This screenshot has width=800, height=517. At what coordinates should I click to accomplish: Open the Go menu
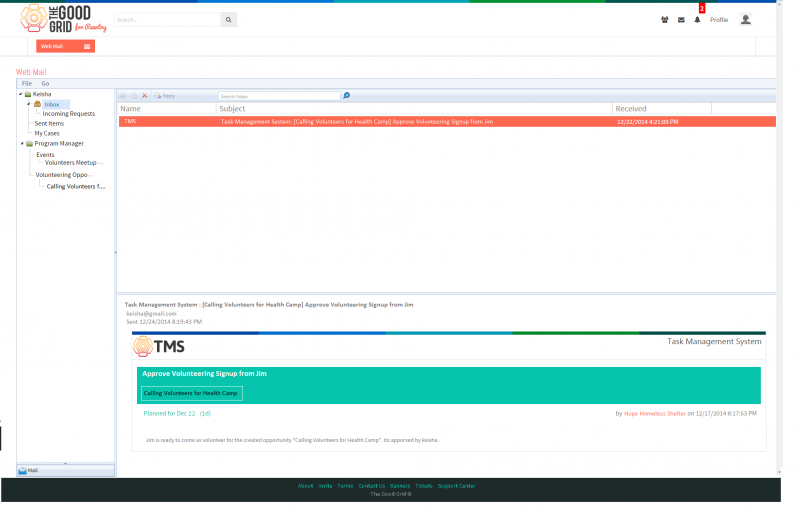click(45, 84)
